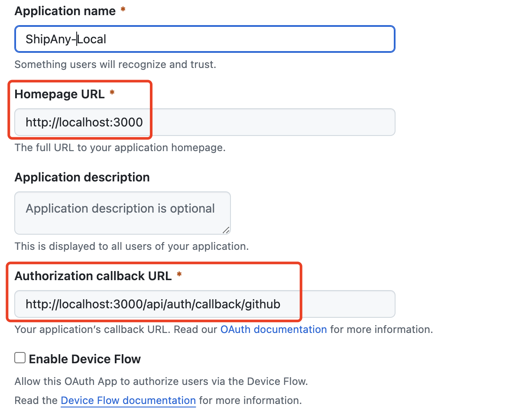The height and width of the screenshot is (420, 519).
Task: Click the required asterisk beside Homepage URL
Action: pyautogui.click(x=112, y=94)
